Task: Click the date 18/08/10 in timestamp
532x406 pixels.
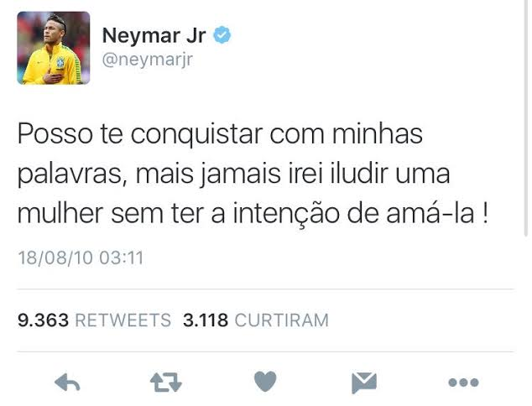Action: click(55, 258)
